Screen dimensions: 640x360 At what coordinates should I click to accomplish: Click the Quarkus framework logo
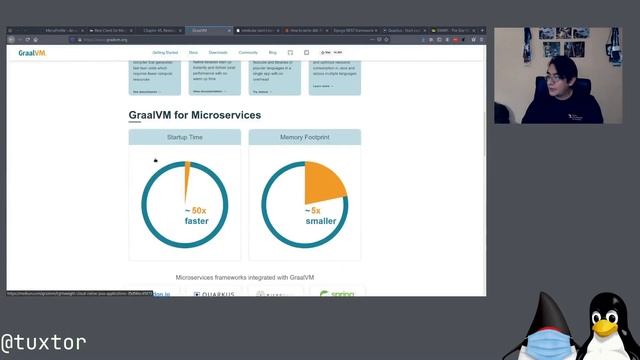(214, 293)
